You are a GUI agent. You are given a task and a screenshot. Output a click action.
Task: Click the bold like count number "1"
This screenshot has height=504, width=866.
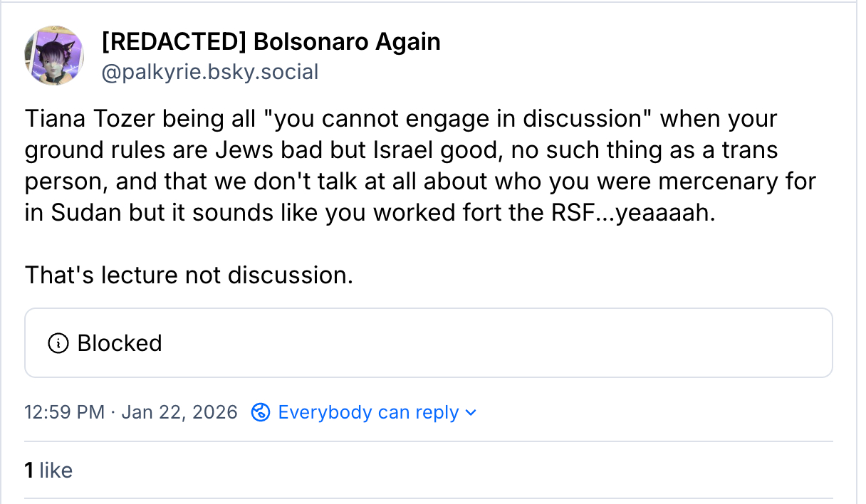tap(29, 470)
